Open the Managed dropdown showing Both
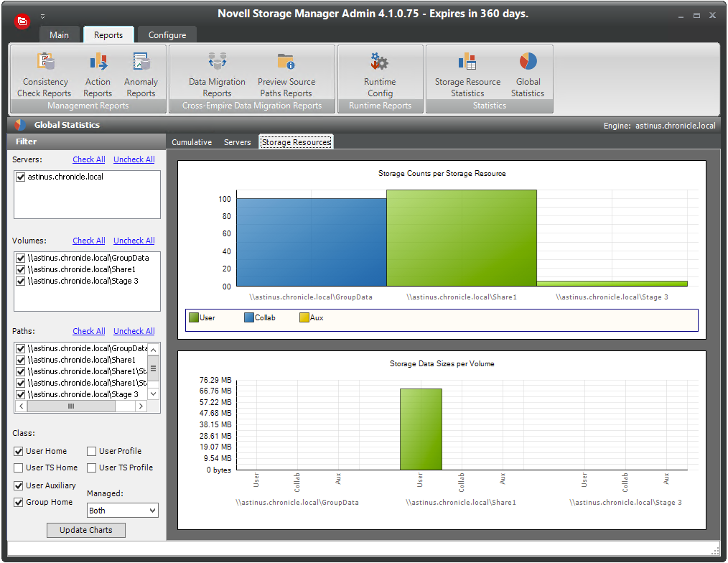728x563 pixels. (122, 511)
